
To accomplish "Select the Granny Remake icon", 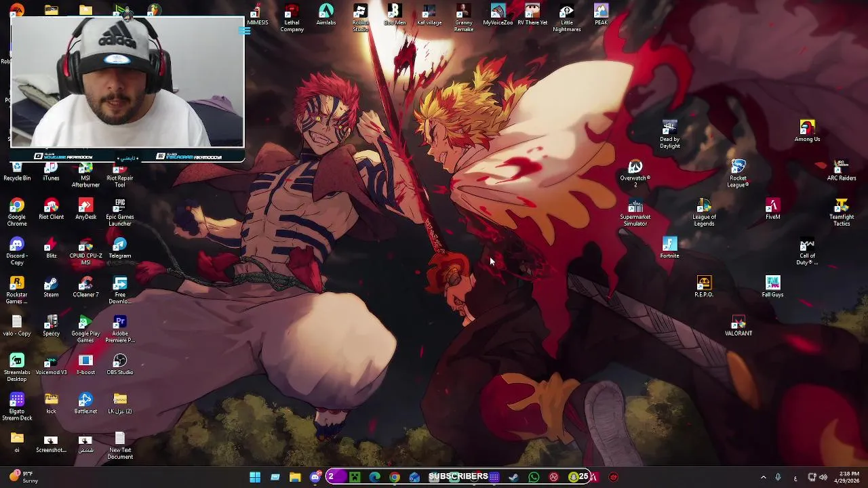I will (x=464, y=18).
